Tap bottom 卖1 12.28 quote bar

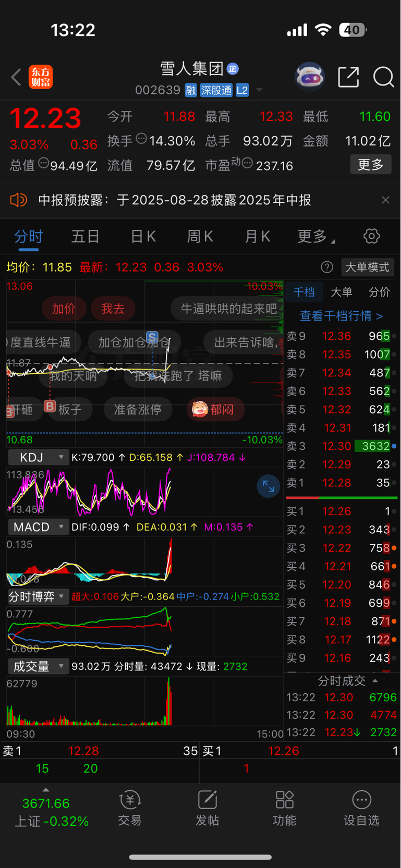pos(100,751)
